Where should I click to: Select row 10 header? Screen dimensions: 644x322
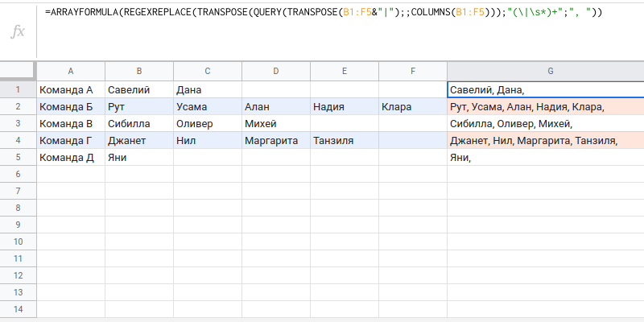click(18, 242)
